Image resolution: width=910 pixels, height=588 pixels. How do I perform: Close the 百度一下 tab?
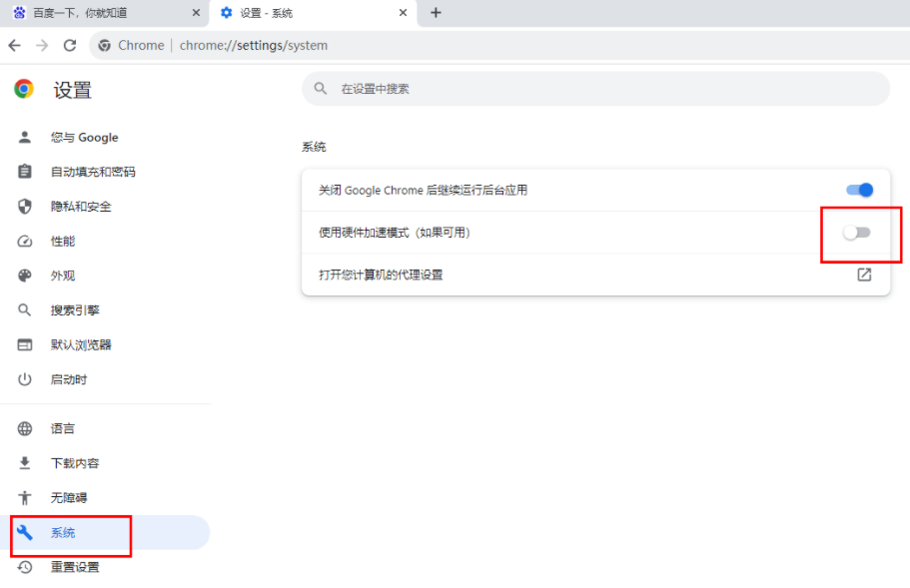196,13
